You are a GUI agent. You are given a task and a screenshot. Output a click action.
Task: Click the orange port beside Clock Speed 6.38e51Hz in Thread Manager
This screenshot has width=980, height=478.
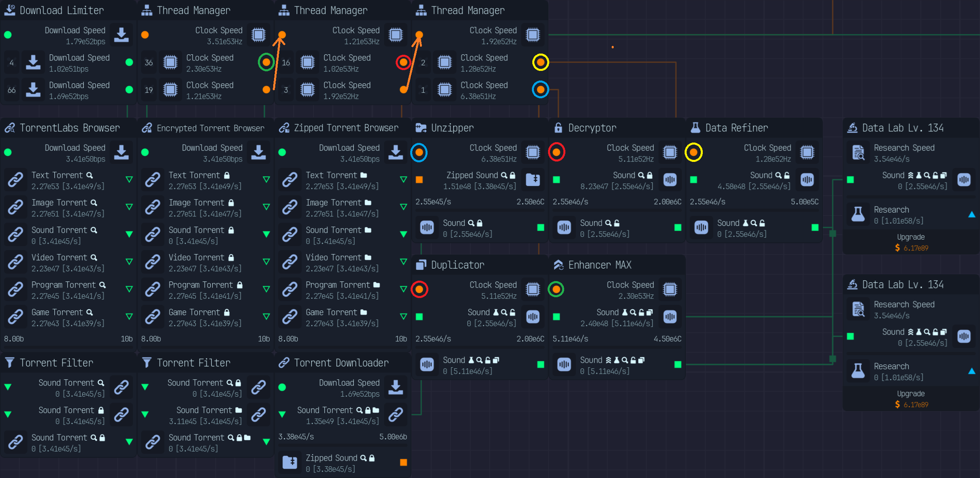540,90
